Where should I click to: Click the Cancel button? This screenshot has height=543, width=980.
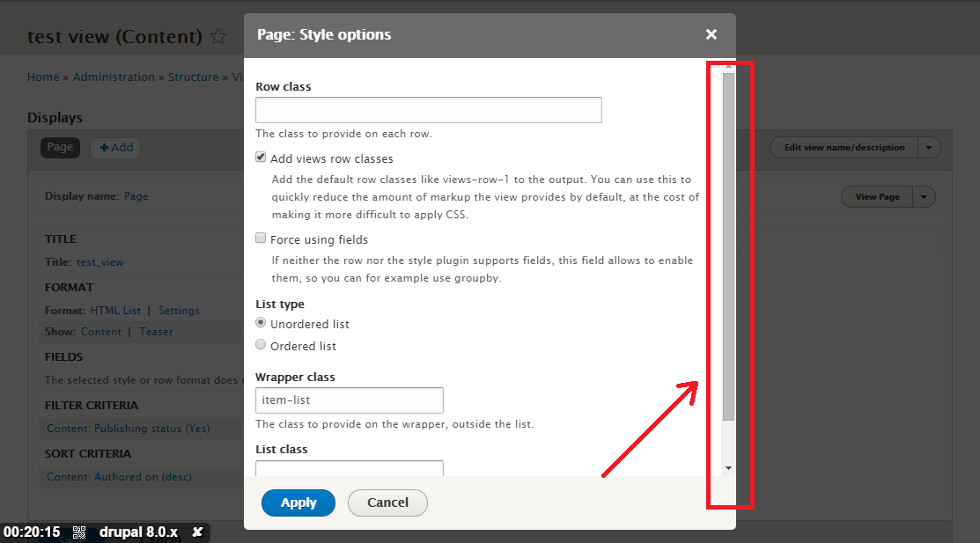387,503
